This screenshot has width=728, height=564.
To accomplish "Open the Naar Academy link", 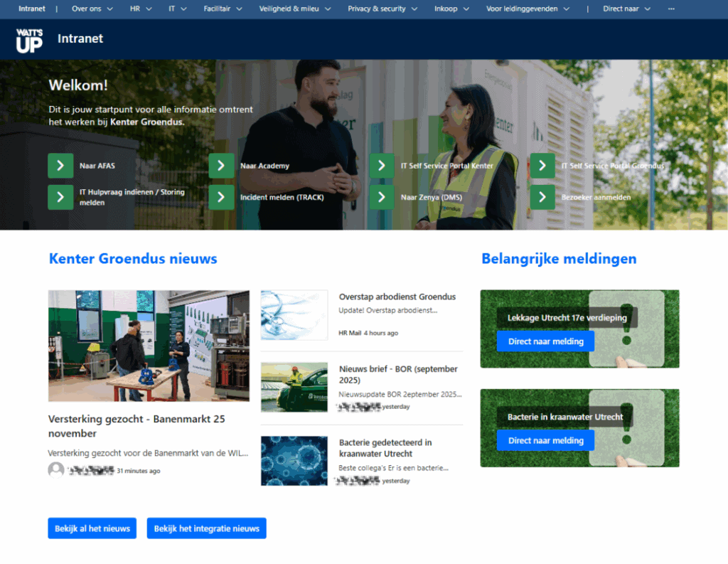I will pyautogui.click(x=264, y=166).
